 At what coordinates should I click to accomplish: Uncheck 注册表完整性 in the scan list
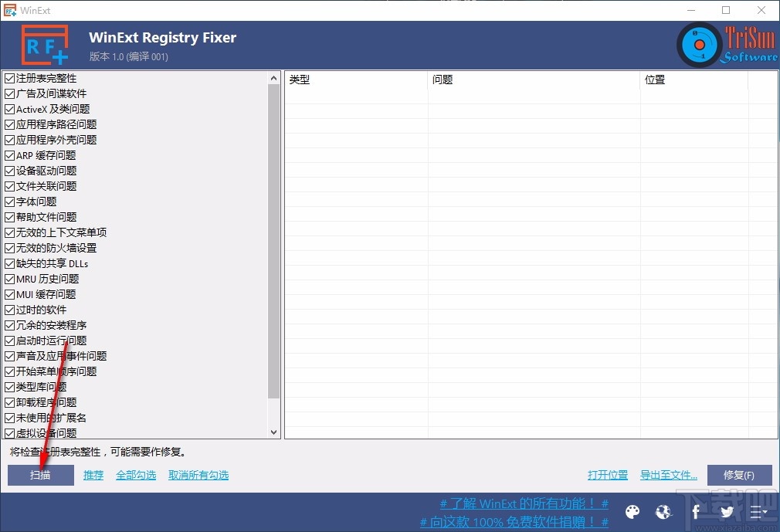10,78
